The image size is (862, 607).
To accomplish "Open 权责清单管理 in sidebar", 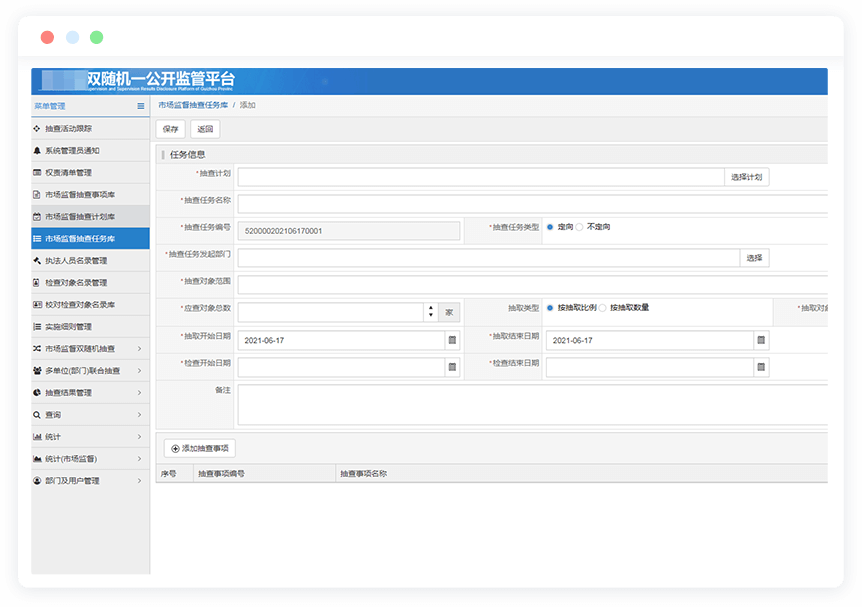I will (68, 173).
